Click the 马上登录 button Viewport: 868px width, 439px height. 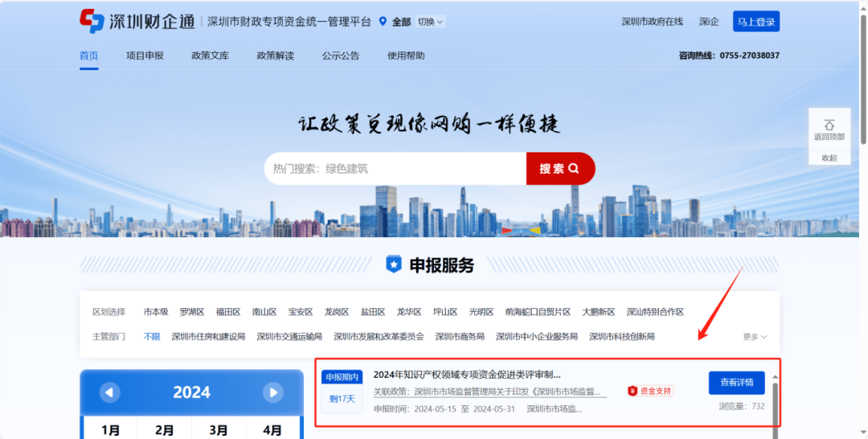[x=756, y=22]
